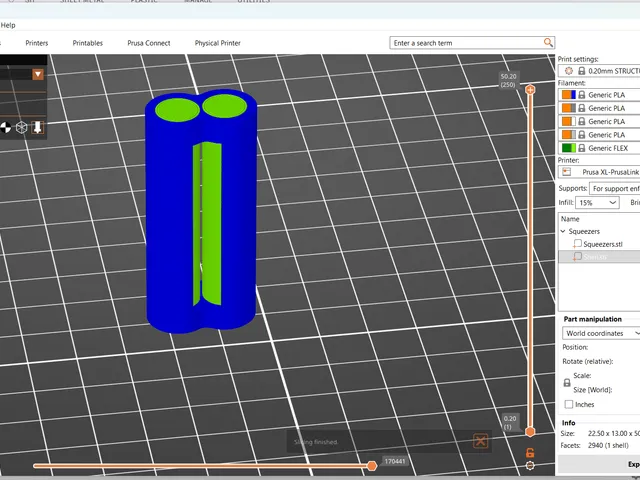Switch to the Printables tab
Viewport: 640px width, 480px height.
coord(87,43)
